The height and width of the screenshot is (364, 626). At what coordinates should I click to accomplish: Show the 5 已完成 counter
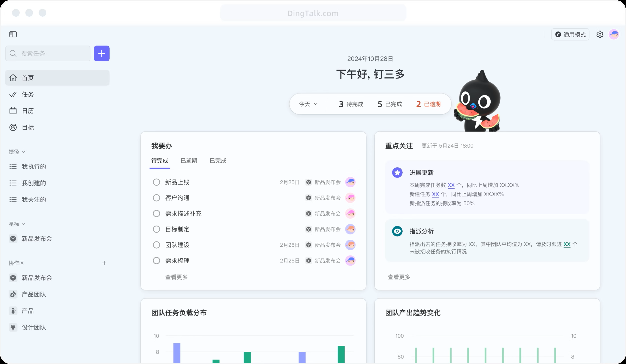point(390,104)
